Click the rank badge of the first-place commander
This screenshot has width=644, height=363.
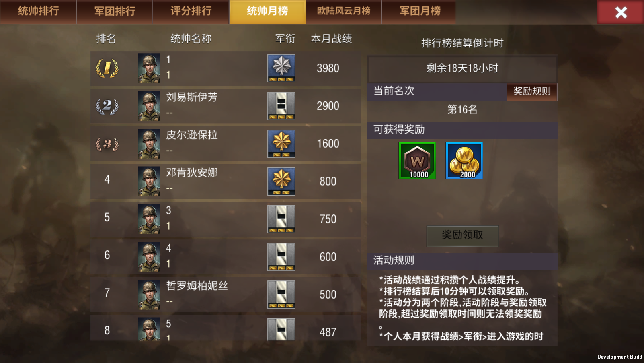tap(281, 68)
